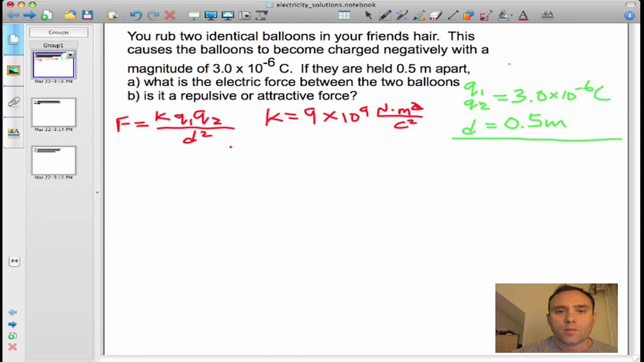Click the sidebar collapse handle

point(97,192)
